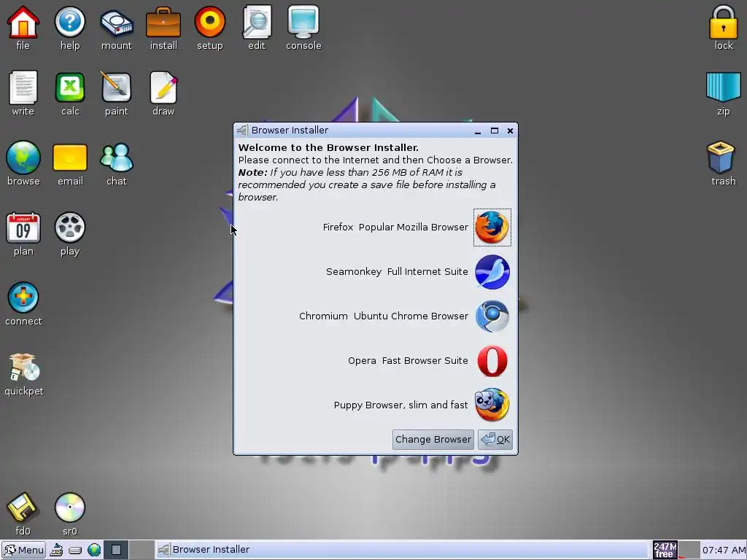Screen dimensions: 747x560
Task: Click the "Puppy Browser, slim and fast" label
Action: point(400,405)
